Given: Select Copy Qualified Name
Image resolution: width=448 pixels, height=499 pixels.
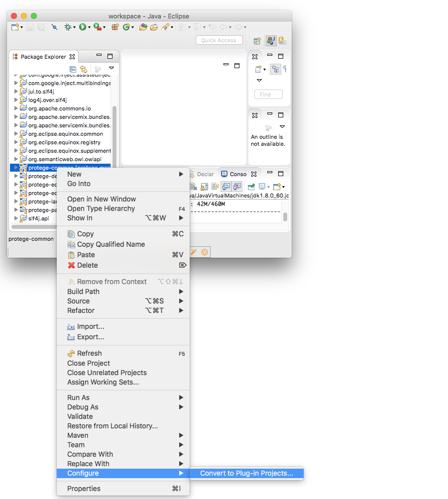Looking at the screenshot, I should pos(123,244).
